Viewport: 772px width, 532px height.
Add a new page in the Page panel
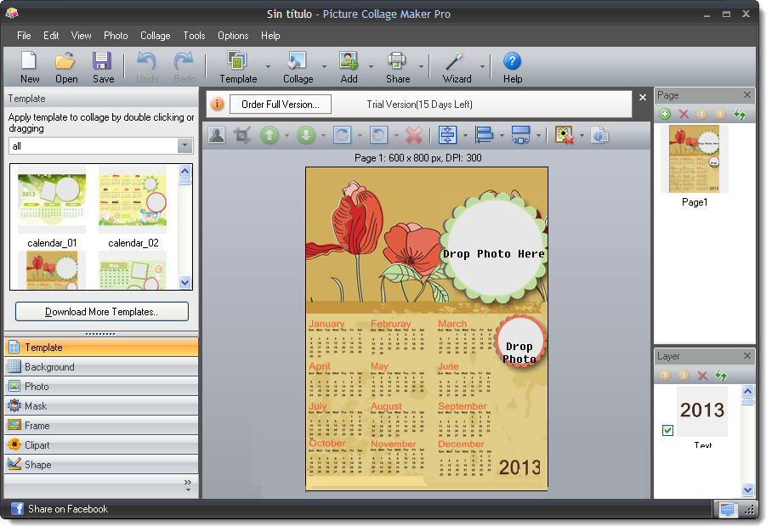coord(665,114)
